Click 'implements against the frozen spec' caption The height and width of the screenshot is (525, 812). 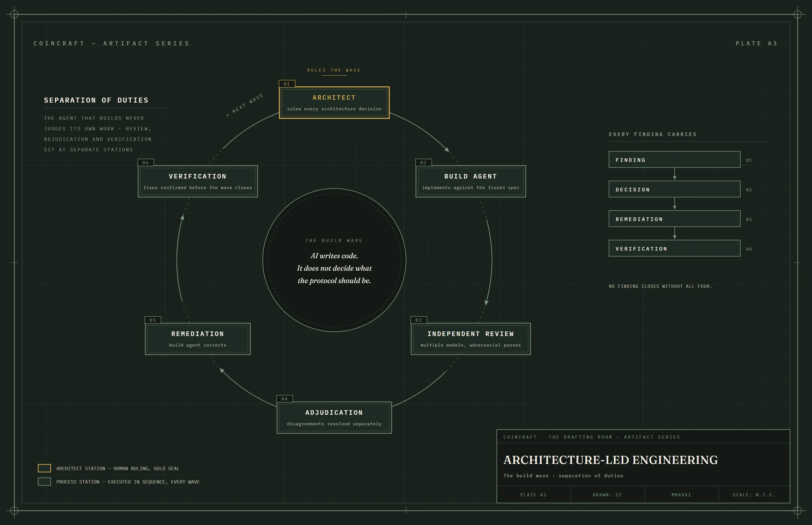click(470, 188)
